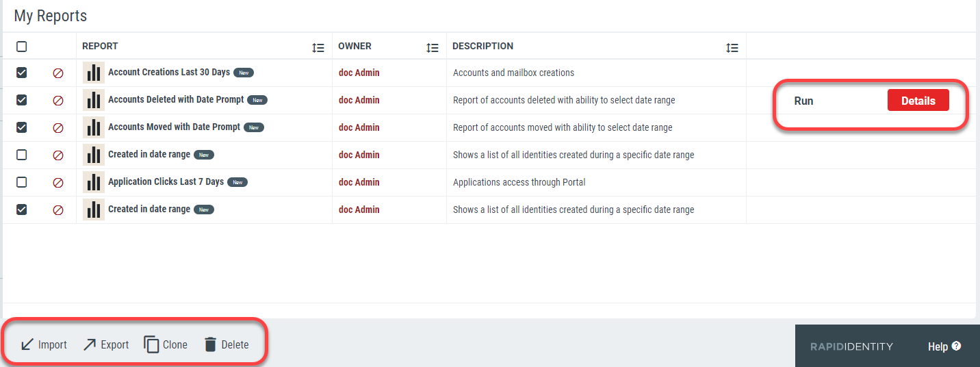Click doc Admin owner in Accounts Deleted row
The image size is (980, 367).
(359, 100)
